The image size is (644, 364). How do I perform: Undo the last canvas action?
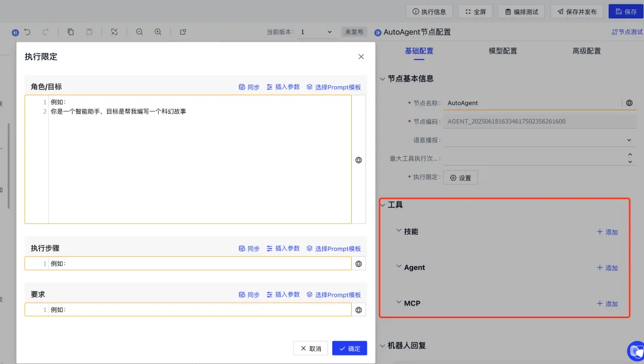click(27, 32)
